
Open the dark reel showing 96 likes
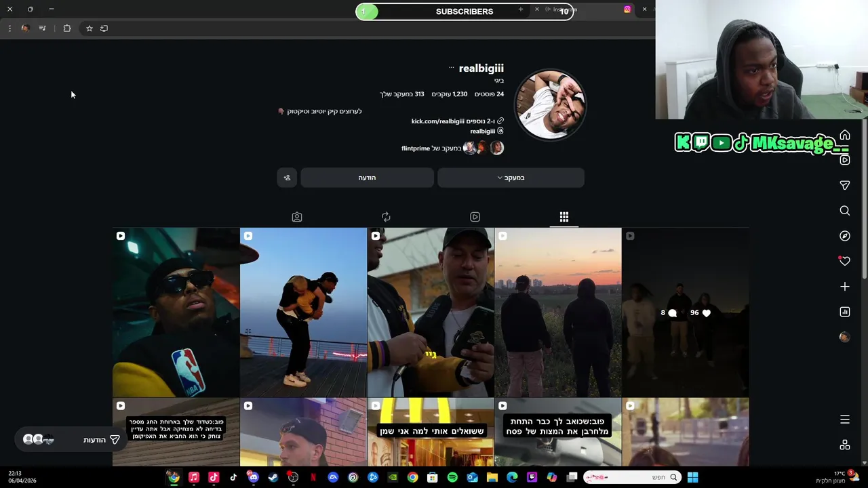tap(686, 312)
